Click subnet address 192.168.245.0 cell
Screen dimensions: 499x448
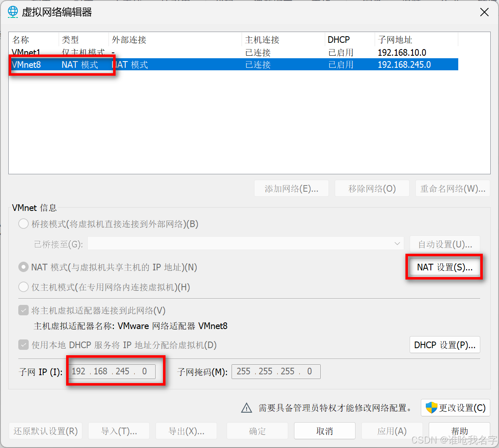(x=404, y=65)
